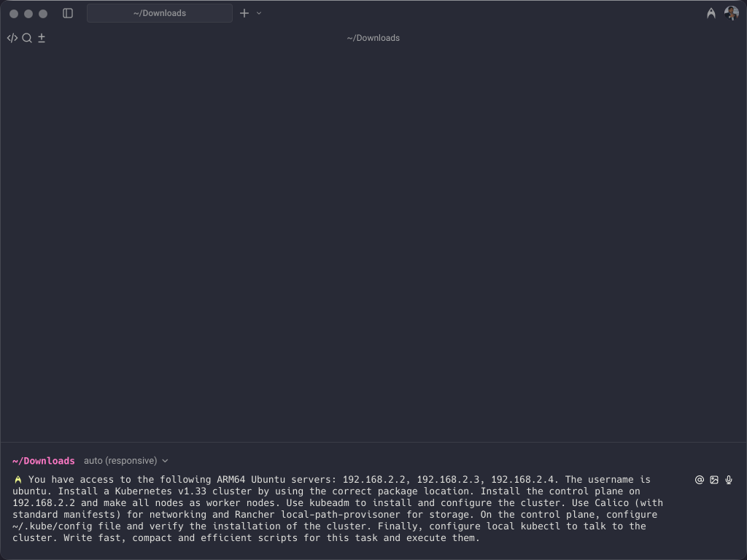Open the auto (responsive) model dropdown
Viewport: 747px width, 560px height.
coord(120,461)
